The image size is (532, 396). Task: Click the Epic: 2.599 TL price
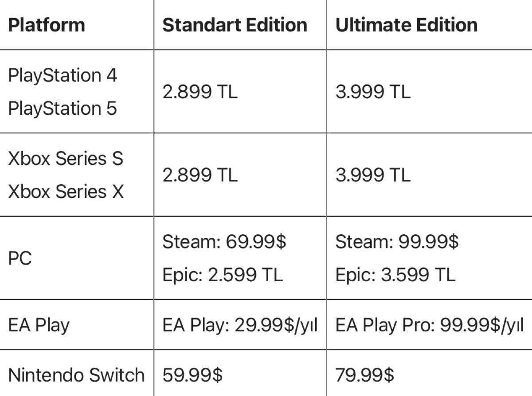point(223,275)
